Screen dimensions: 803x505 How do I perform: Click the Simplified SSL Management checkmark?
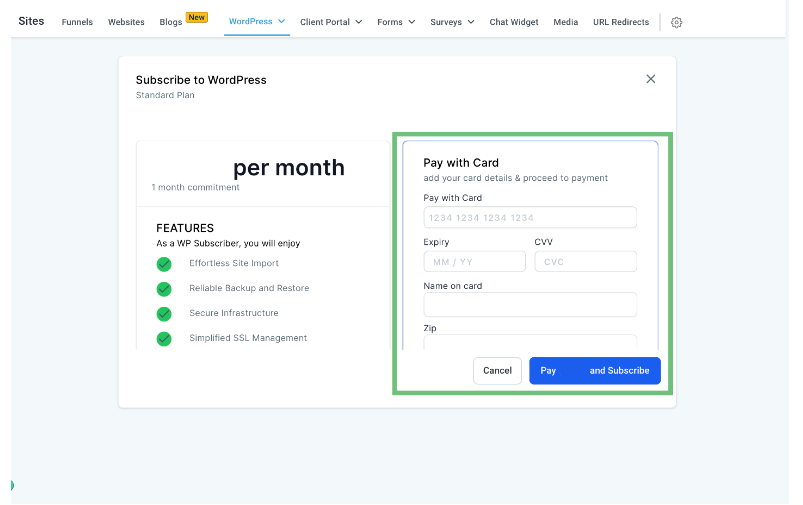(x=164, y=339)
